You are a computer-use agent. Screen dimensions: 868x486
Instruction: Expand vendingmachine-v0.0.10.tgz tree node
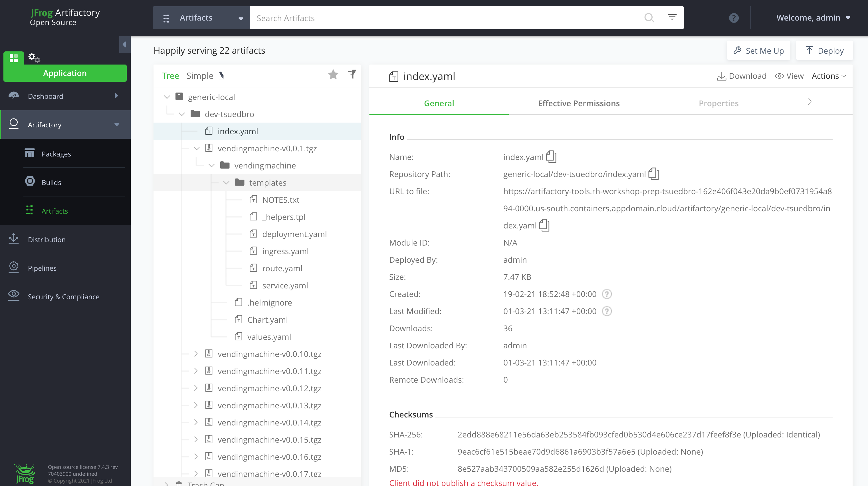[x=196, y=354]
